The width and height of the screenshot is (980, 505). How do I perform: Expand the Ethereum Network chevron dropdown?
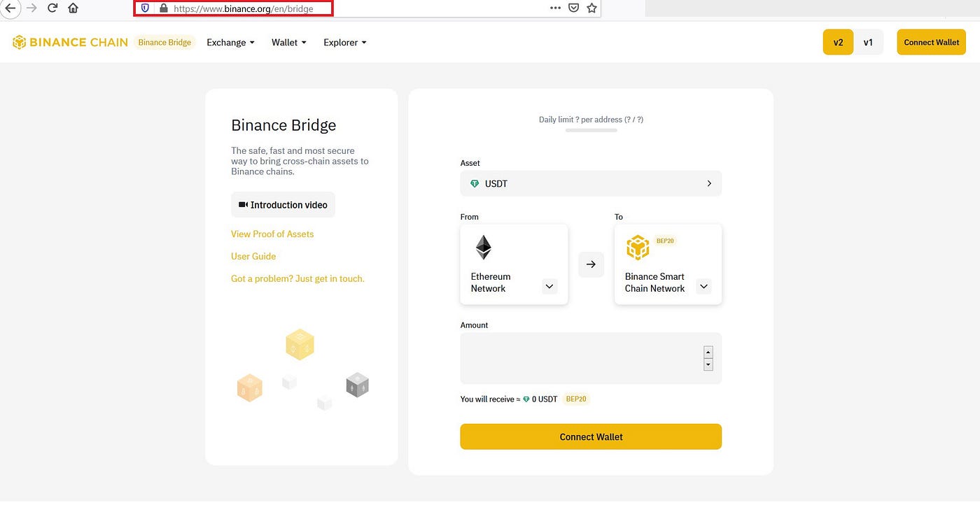click(549, 286)
